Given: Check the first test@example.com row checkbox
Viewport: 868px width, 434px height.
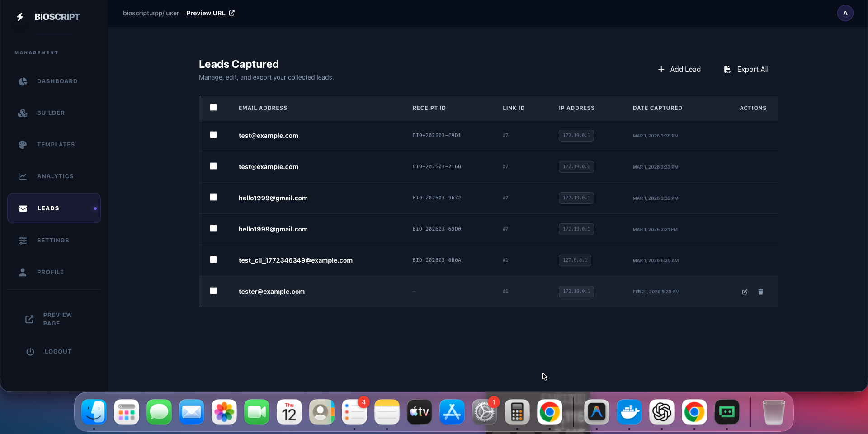Looking at the screenshot, I should pyautogui.click(x=213, y=135).
